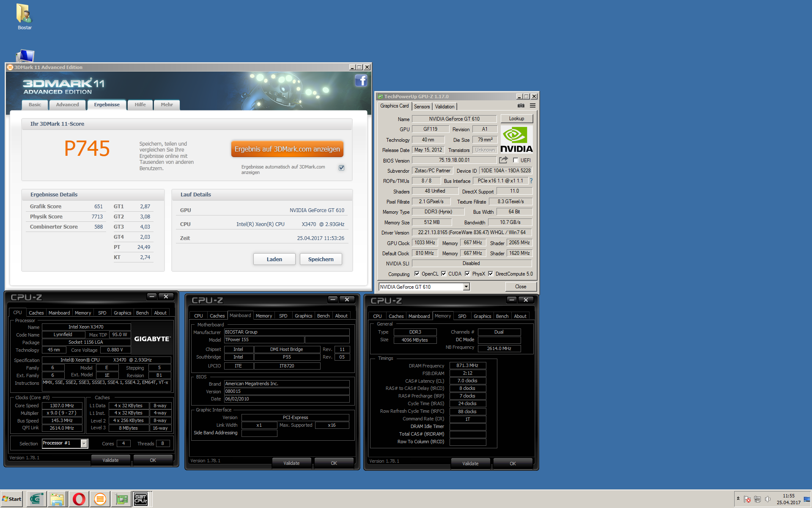Image resolution: width=812 pixels, height=508 pixels.
Task: Open Windows Explorer from taskbar
Action: click(57, 499)
